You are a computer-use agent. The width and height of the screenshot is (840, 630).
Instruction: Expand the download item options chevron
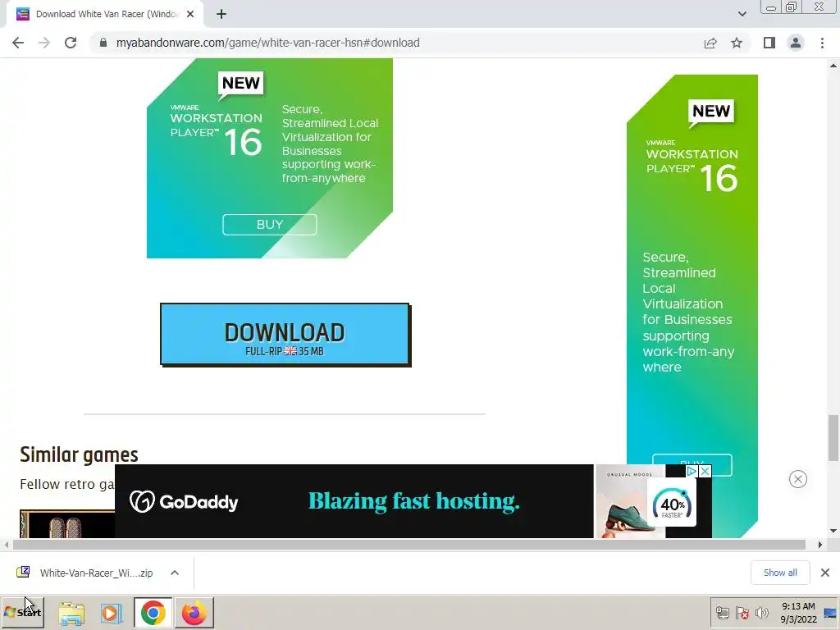(x=175, y=573)
